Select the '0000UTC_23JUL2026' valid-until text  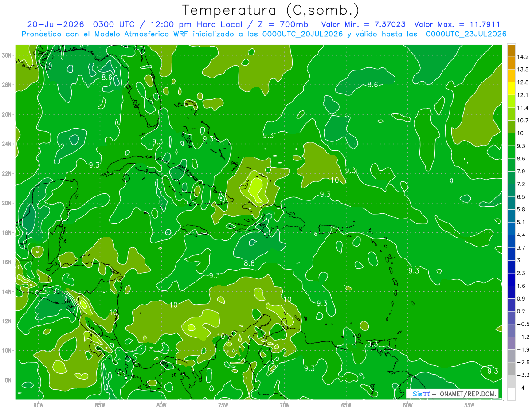pos(466,34)
